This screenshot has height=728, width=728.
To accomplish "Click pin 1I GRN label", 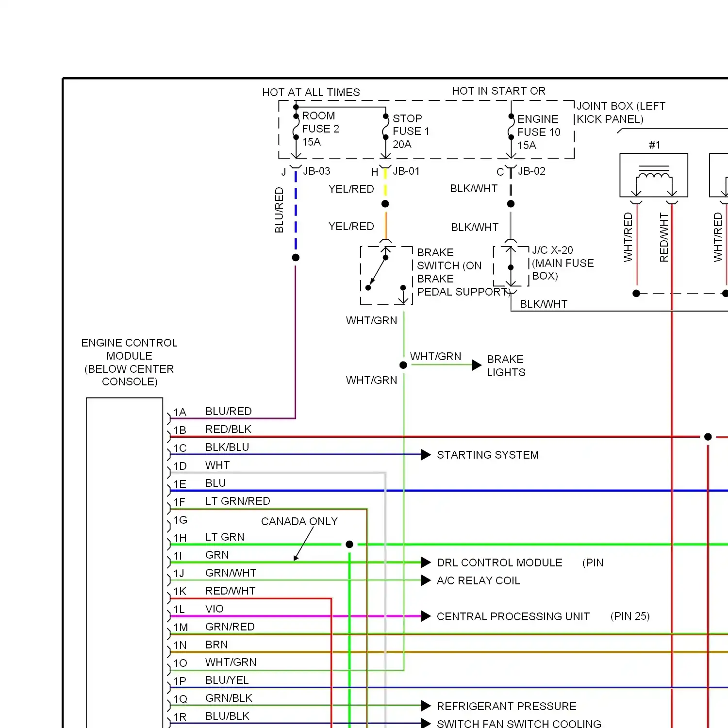I will 217,555.
